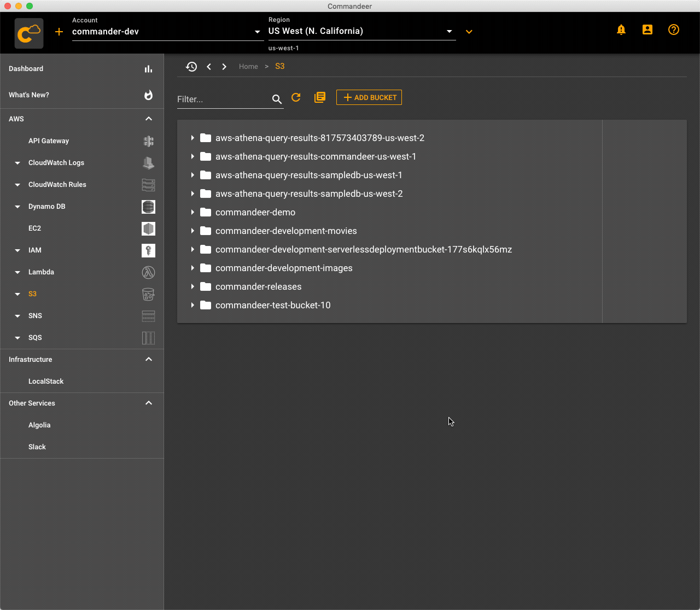Open the help question mark icon
The width and height of the screenshot is (700, 610).
[x=674, y=30]
